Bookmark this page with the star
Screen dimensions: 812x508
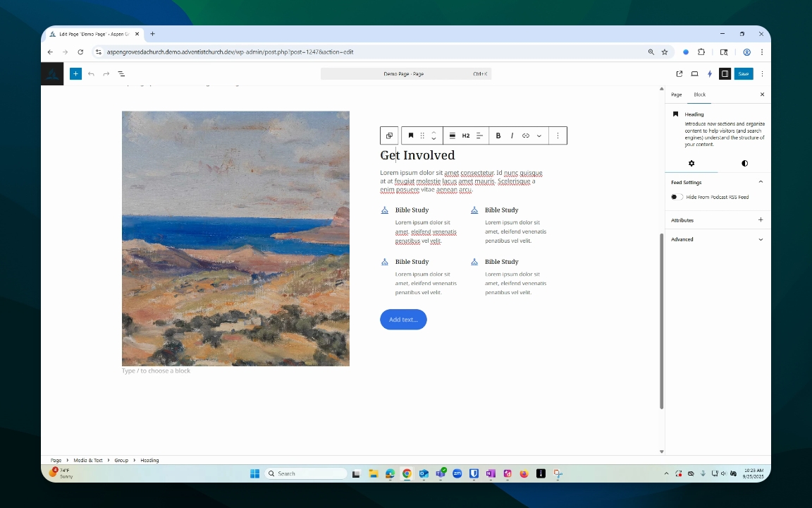tap(665, 52)
